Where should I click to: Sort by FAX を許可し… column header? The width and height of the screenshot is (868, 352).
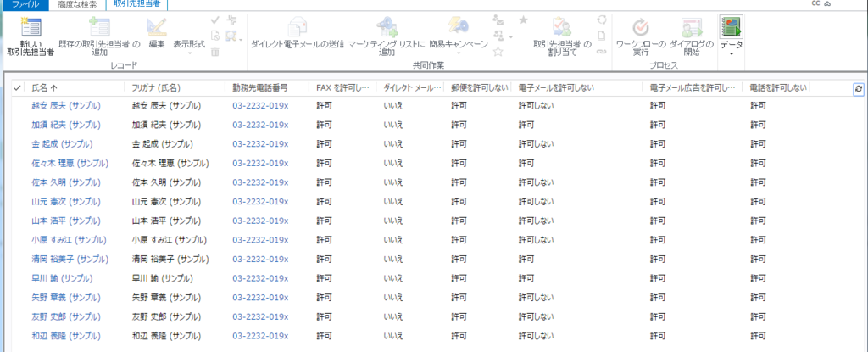344,87
